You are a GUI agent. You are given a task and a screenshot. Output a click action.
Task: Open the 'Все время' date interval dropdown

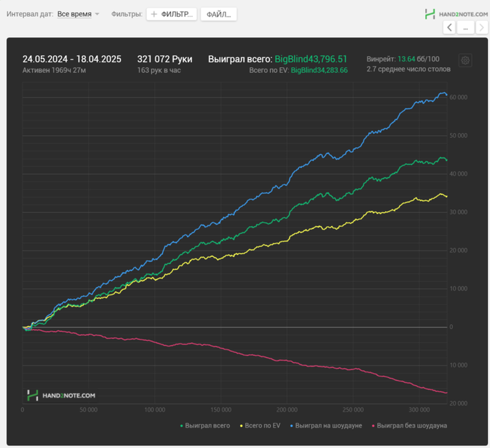pyautogui.click(x=74, y=14)
